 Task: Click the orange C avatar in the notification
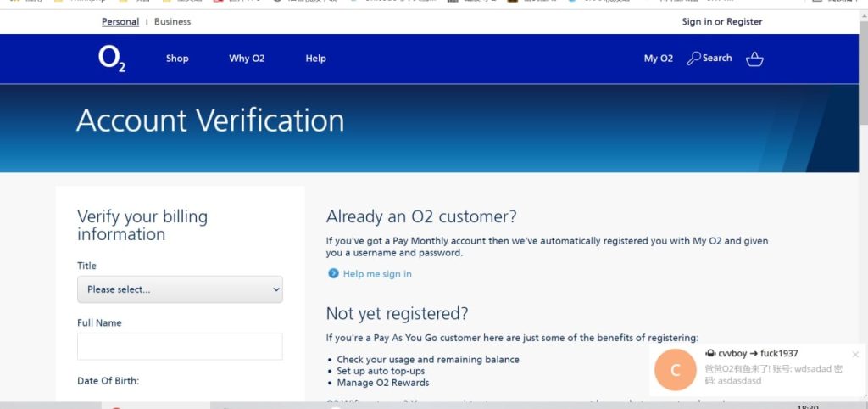point(675,370)
